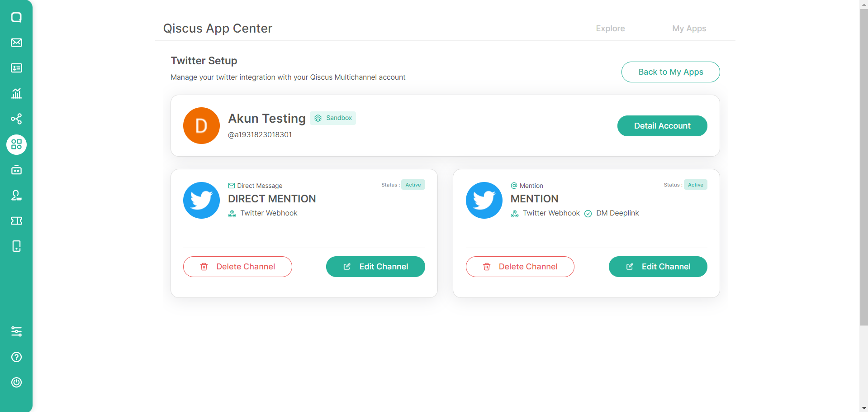
Task: Switch to the Explore tab
Action: point(610,29)
